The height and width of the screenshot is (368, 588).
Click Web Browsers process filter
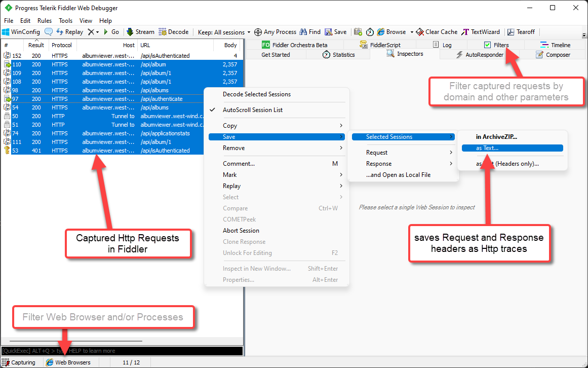click(68, 362)
